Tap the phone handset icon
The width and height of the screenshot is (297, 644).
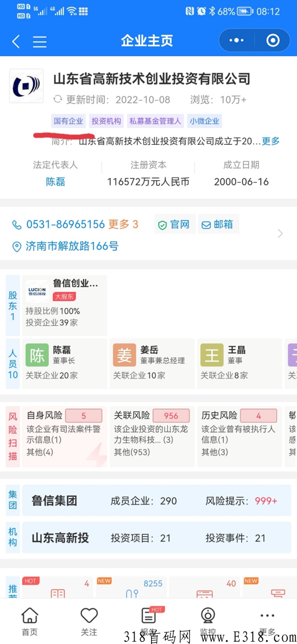pos(17,224)
